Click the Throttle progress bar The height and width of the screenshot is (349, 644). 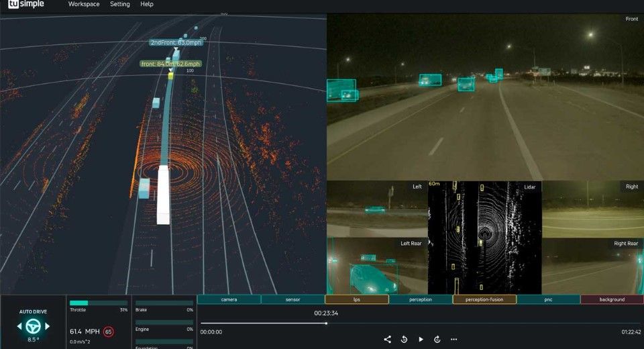(99, 303)
